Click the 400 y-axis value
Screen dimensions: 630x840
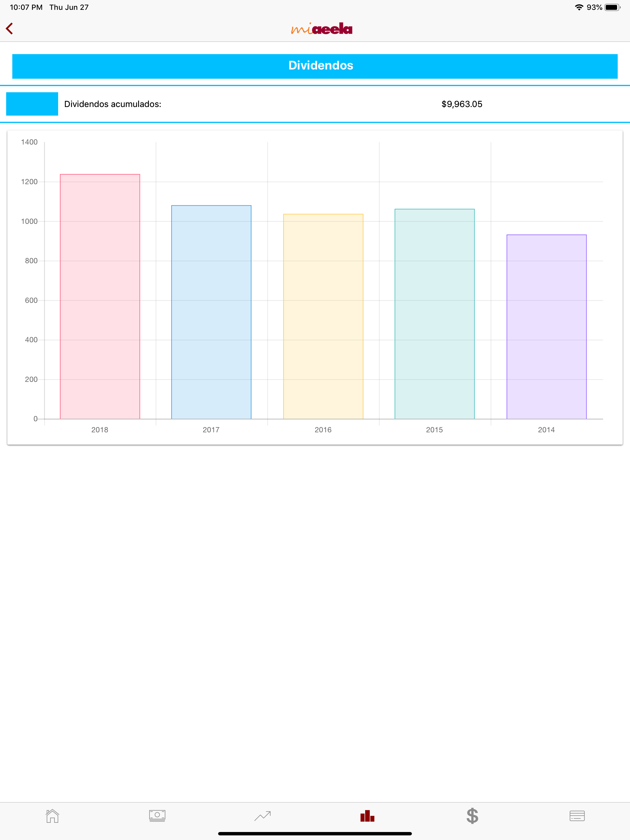tap(31, 340)
